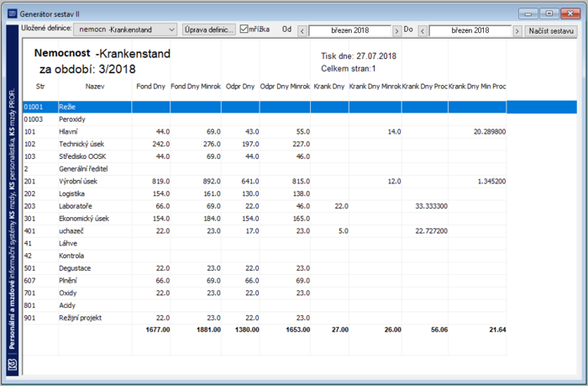Screen dimensions: 588x386
Task: Select the row 'Generální ředitel'
Action: point(265,169)
